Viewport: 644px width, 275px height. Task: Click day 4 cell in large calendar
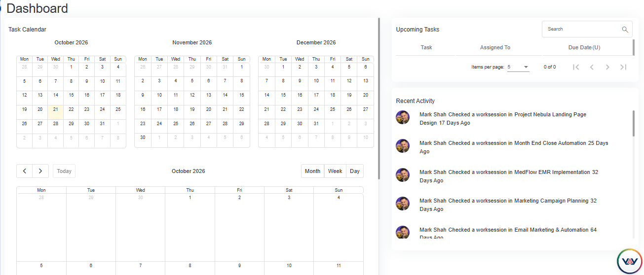tap(339, 227)
